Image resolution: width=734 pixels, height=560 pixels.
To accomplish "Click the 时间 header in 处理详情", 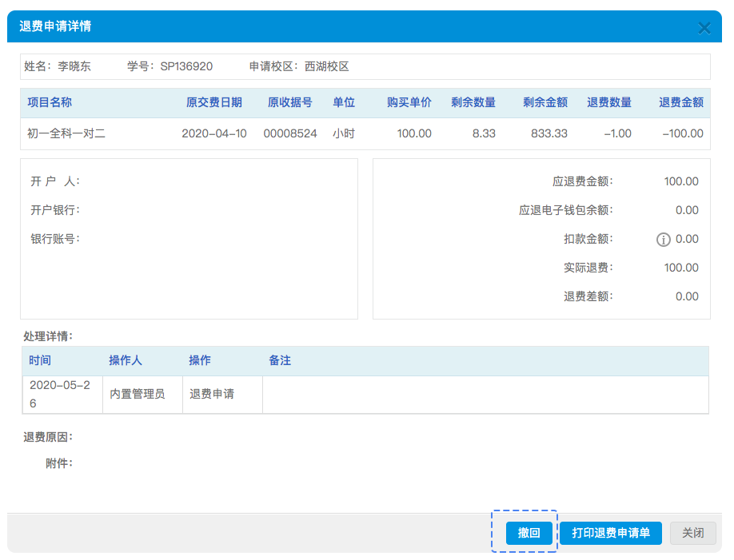I will [x=40, y=360].
